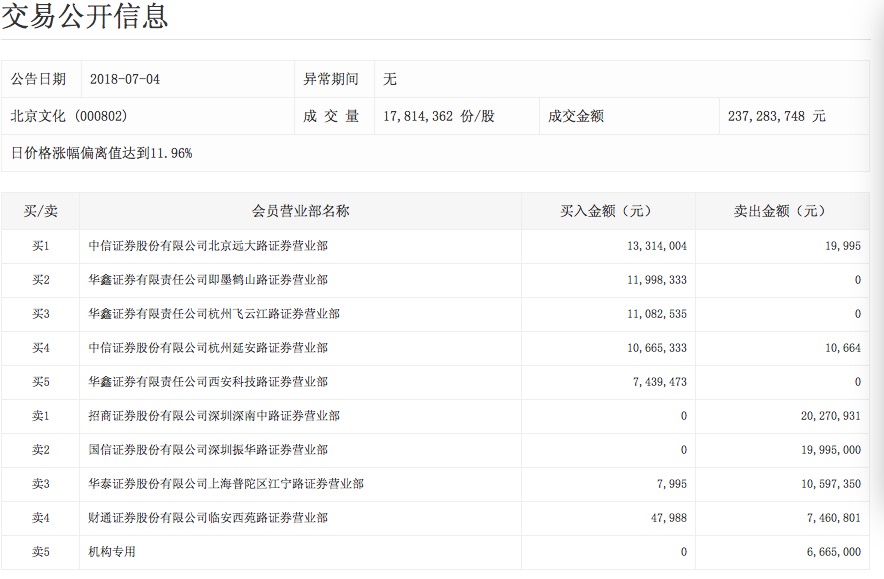Click the 交易公开信息 page heading
The image size is (884, 579).
coord(85,16)
